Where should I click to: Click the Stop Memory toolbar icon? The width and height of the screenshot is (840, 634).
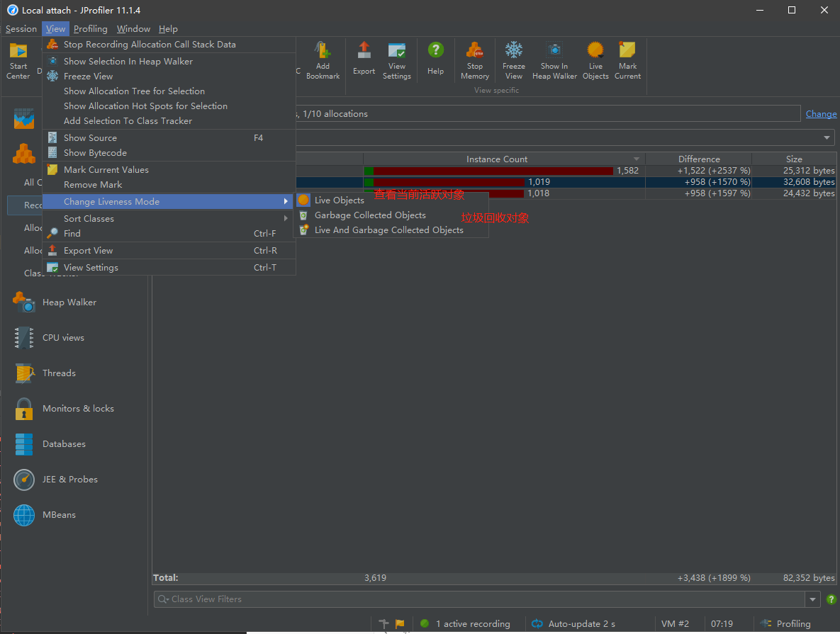474,60
